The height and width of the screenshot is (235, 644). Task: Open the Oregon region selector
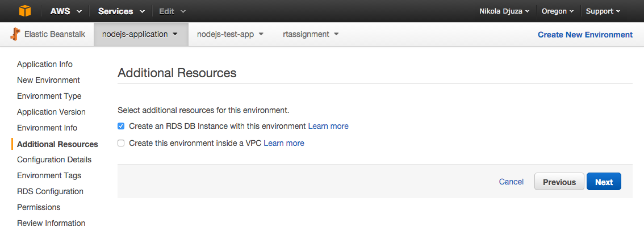tap(557, 11)
